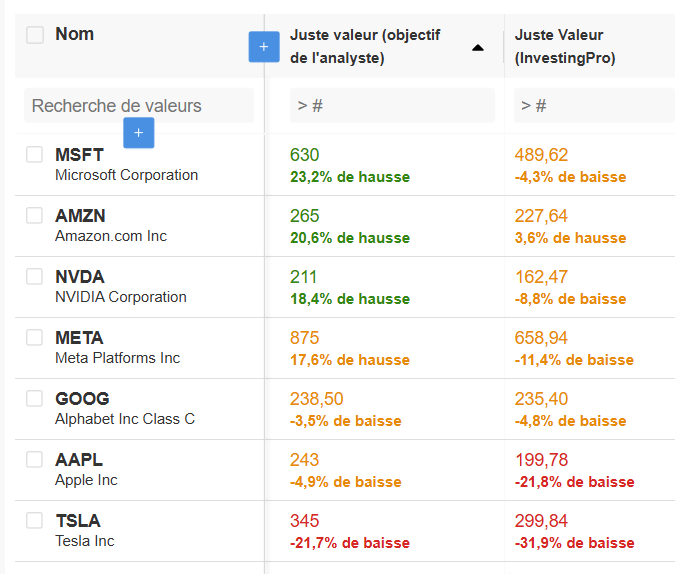Select the AAPL row checkbox
The height and width of the screenshot is (574, 675).
coord(35,459)
